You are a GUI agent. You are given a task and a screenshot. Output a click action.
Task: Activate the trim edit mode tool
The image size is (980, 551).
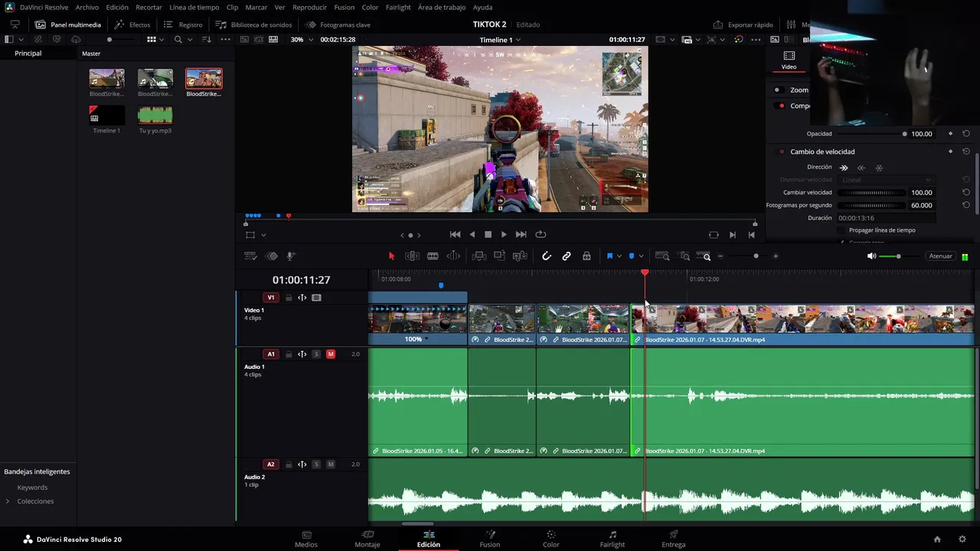click(412, 256)
